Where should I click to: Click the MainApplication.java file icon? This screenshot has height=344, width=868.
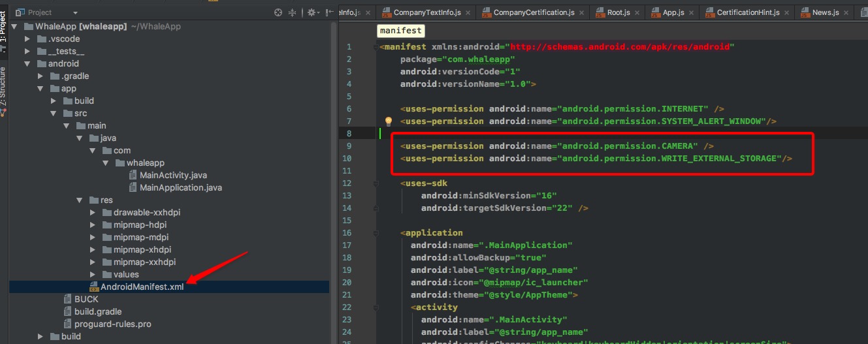point(134,188)
